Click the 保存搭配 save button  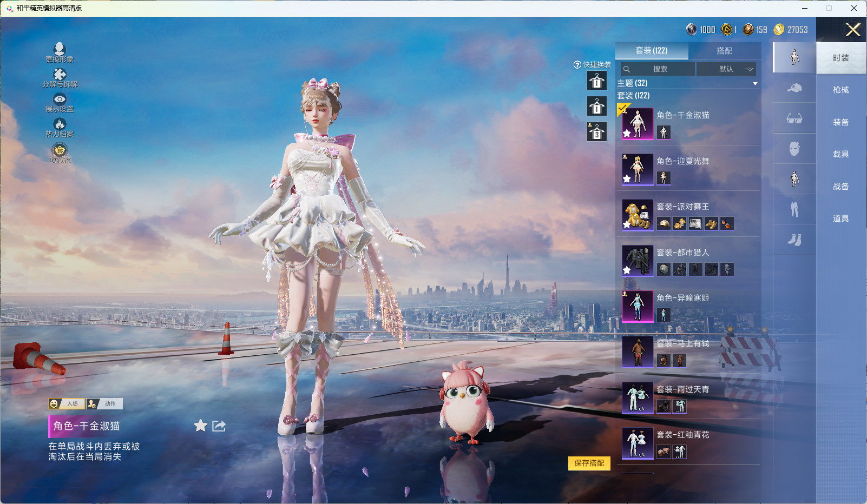(589, 463)
